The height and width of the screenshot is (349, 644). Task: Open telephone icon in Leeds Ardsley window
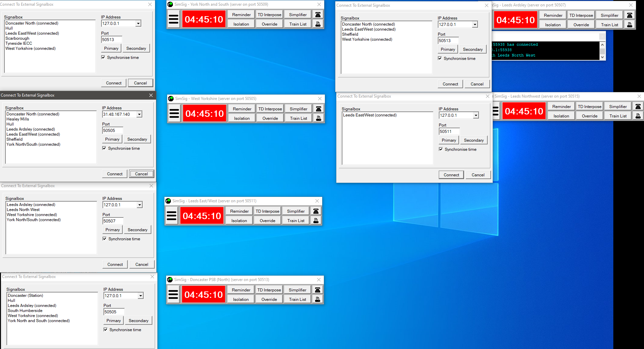[630, 15]
